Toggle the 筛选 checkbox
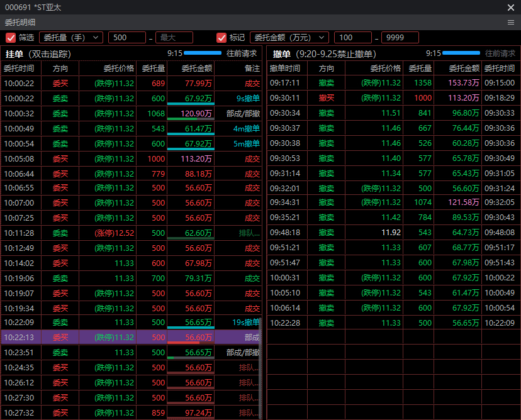This screenshot has width=521, height=420. coord(11,38)
